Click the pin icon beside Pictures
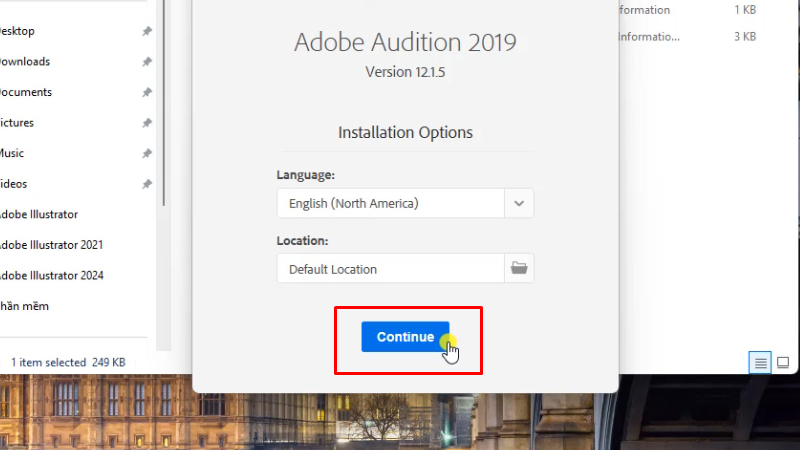The image size is (800, 450). [x=147, y=123]
